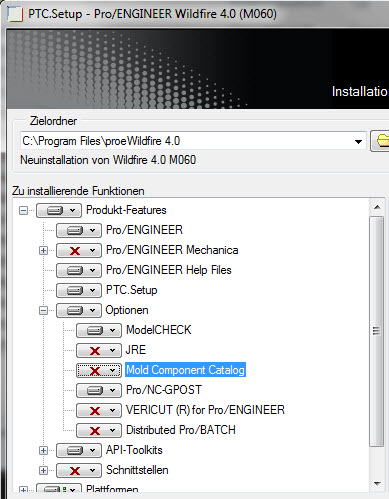This screenshot has width=389, height=499.
Task: Open the Zielordner path dropdown arrow
Action: pyautogui.click(x=358, y=142)
